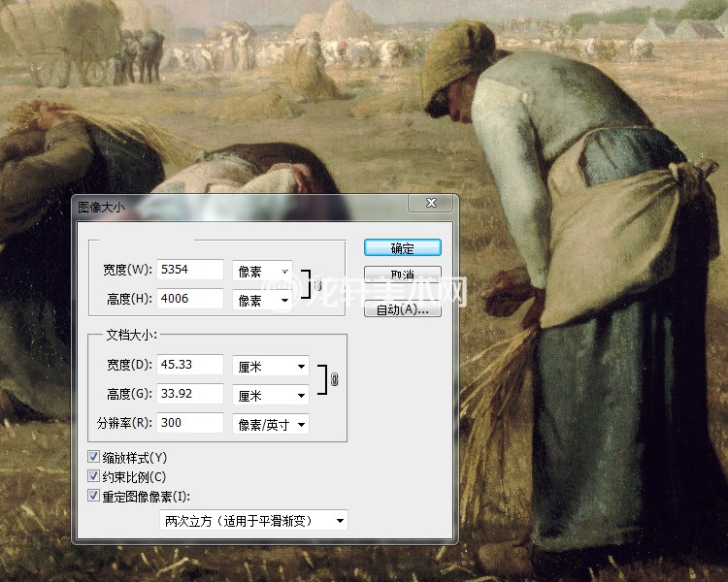The width and height of the screenshot is (728, 582).
Task: Click the 自动(A)... button
Action: click(402, 309)
